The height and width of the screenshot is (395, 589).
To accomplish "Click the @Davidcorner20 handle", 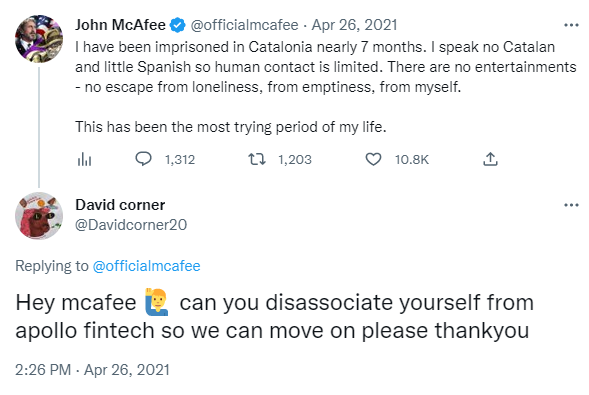I will tap(131, 225).
